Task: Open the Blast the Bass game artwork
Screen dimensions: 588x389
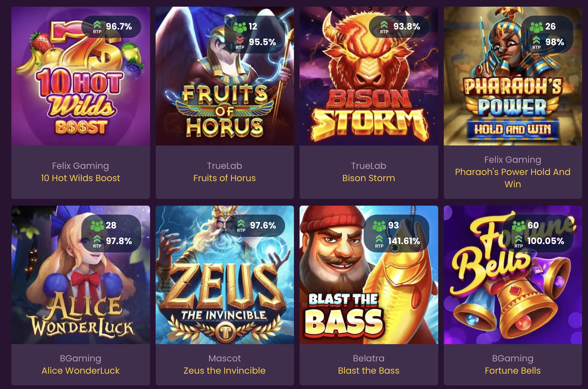Action: pyautogui.click(x=369, y=275)
